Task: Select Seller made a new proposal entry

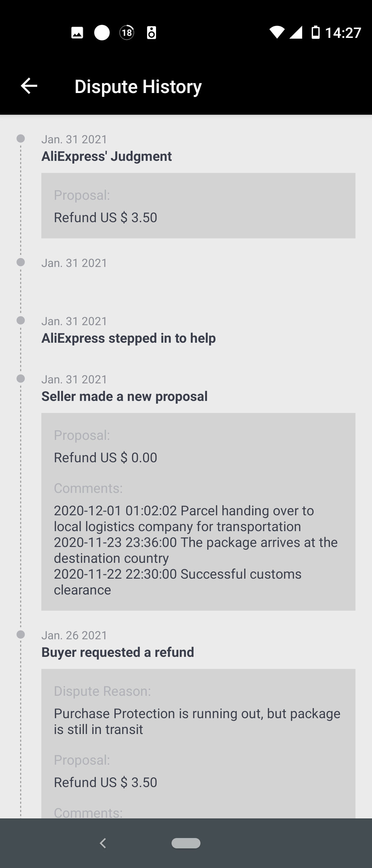Action: pyautogui.click(x=124, y=396)
